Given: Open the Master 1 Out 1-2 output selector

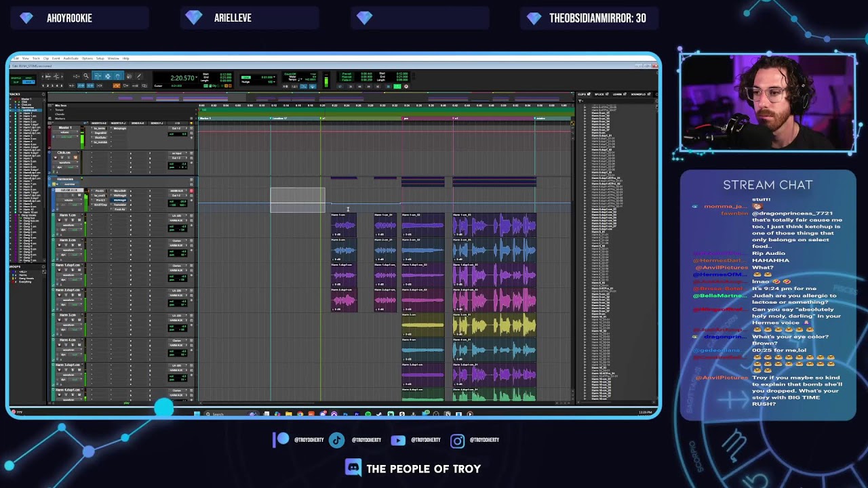Looking at the screenshot, I should [x=176, y=128].
